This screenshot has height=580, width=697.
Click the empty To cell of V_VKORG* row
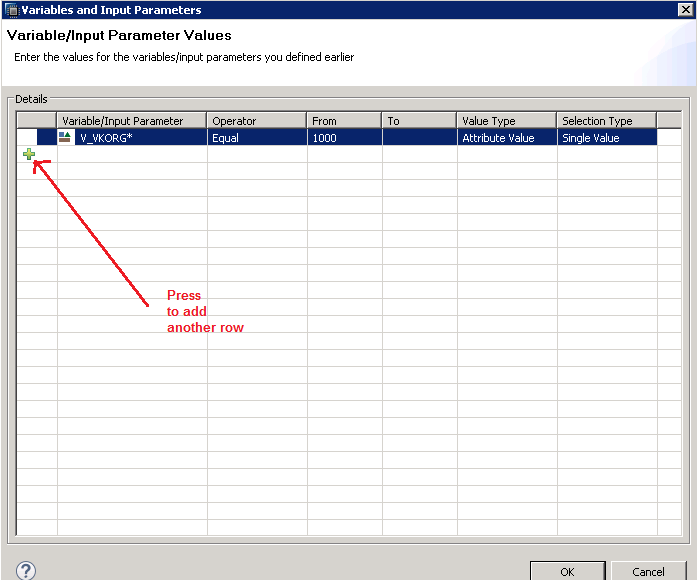(419, 137)
